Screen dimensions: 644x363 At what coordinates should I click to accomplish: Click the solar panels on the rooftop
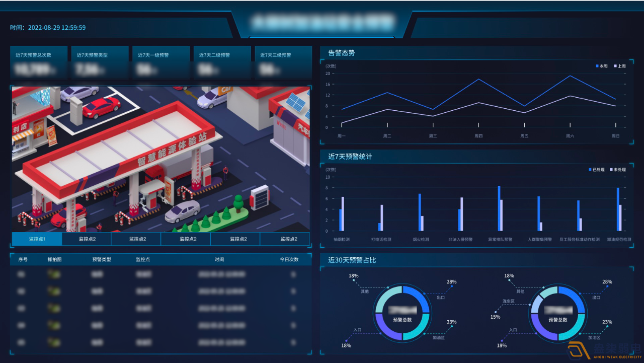295,104
